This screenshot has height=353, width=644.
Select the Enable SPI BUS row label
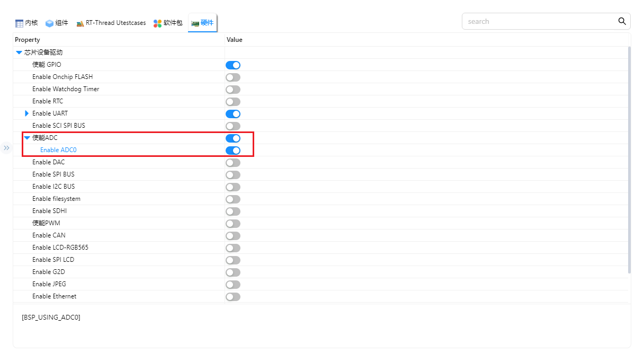coord(53,174)
